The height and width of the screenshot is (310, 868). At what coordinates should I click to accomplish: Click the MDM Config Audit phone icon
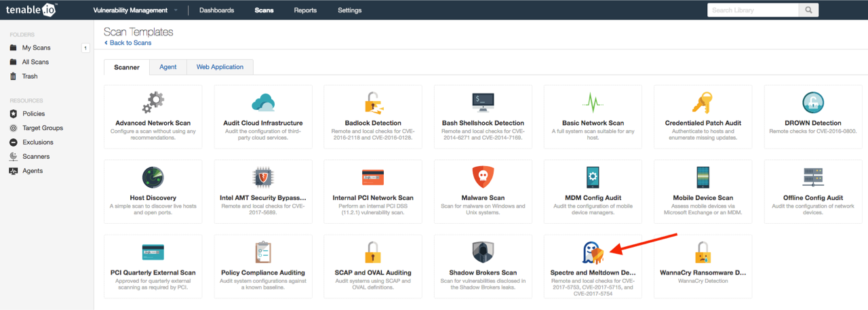pos(593,178)
